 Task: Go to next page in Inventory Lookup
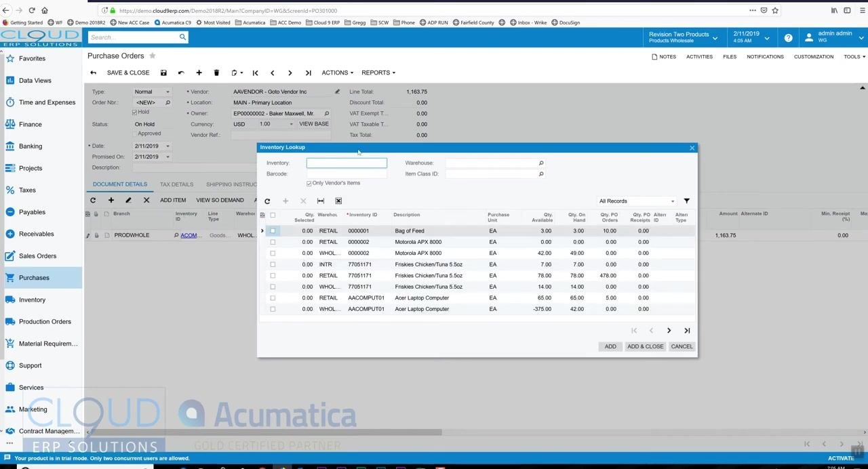tap(669, 331)
